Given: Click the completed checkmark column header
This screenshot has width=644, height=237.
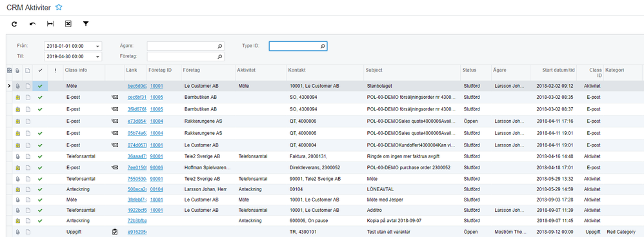Looking at the screenshot, I should (40, 70).
